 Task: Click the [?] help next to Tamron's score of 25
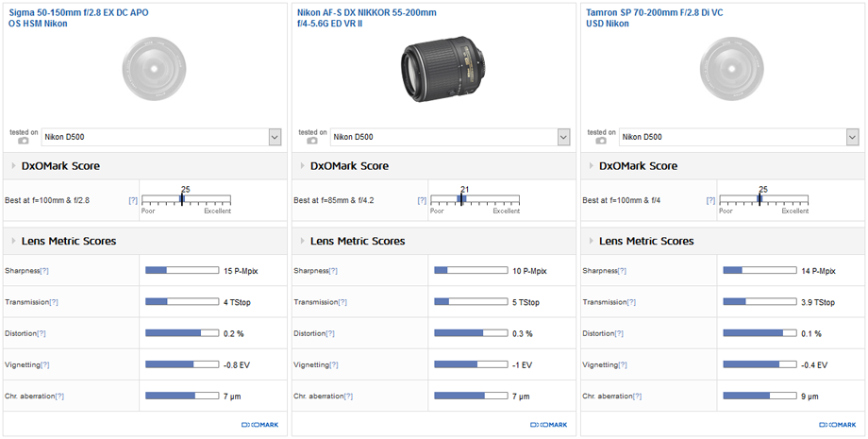710,200
